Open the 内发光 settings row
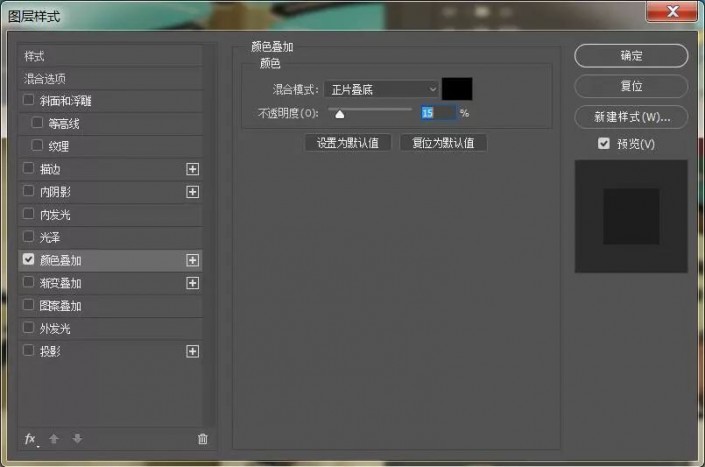Screen dimensions: 705x467 click(x=110, y=215)
